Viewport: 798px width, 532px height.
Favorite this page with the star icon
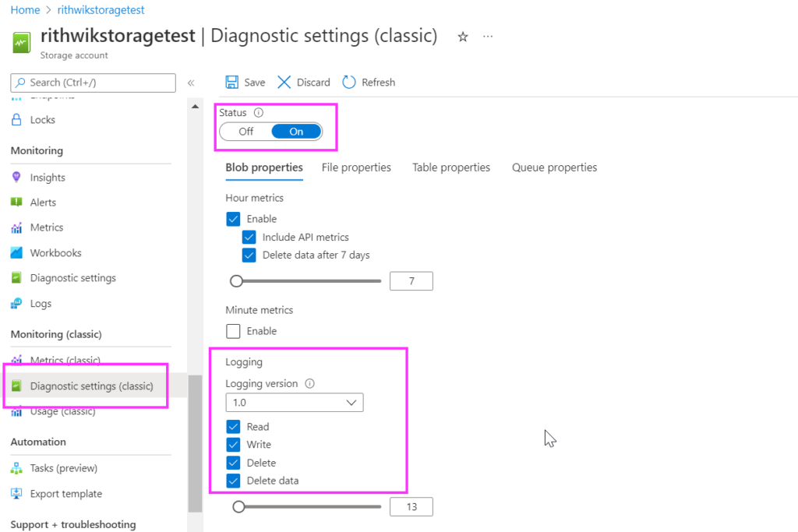(x=463, y=37)
